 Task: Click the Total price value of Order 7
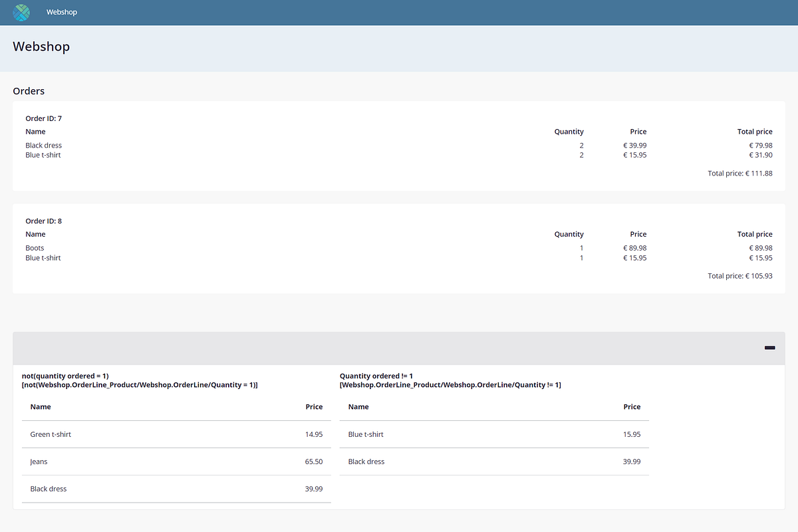pyautogui.click(x=739, y=173)
